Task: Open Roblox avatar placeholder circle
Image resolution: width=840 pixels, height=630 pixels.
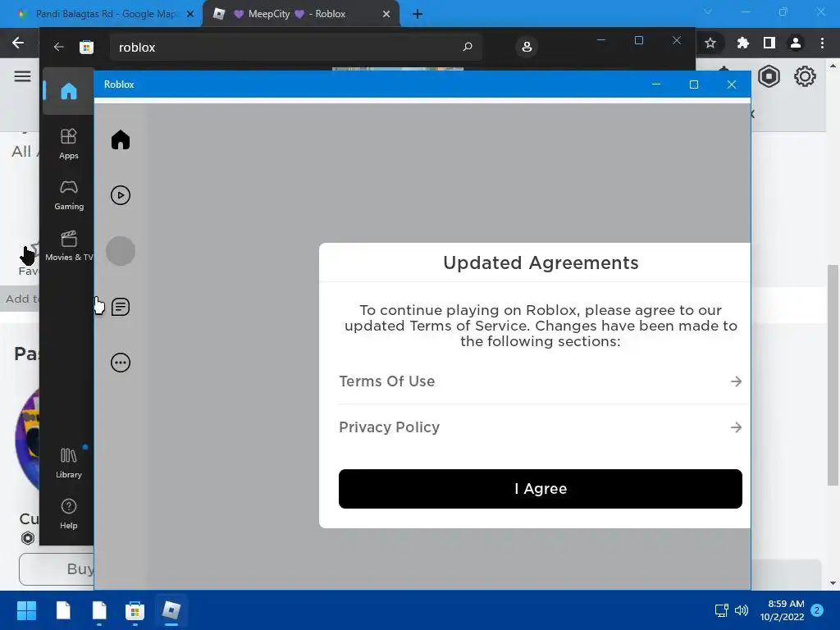Action: click(121, 251)
